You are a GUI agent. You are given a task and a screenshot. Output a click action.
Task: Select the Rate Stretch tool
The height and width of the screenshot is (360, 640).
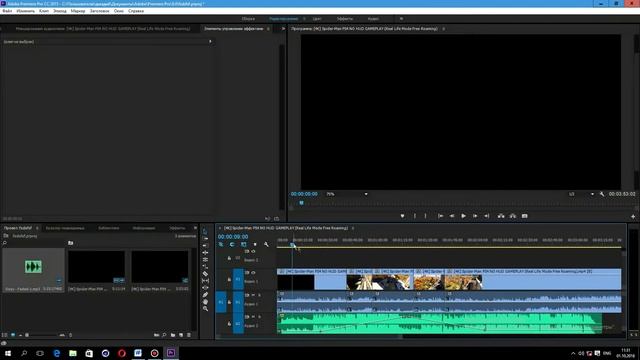click(x=205, y=267)
